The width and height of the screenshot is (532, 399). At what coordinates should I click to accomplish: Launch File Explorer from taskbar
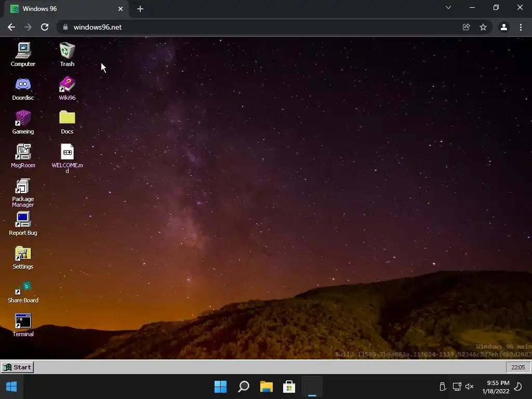tap(267, 387)
